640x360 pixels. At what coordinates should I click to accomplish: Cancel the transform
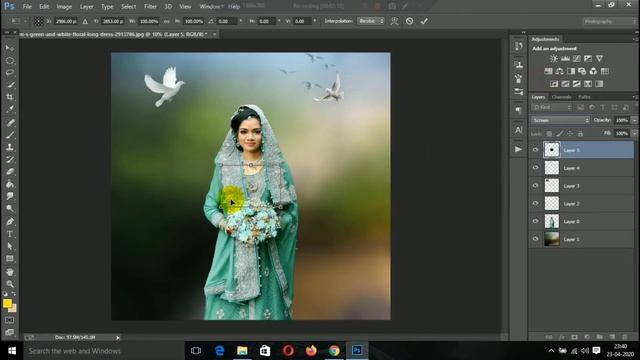click(409, 21)
